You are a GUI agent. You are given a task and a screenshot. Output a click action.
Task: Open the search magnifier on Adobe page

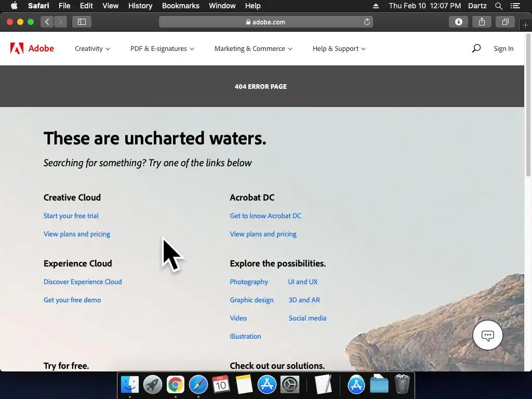(476, 48)
